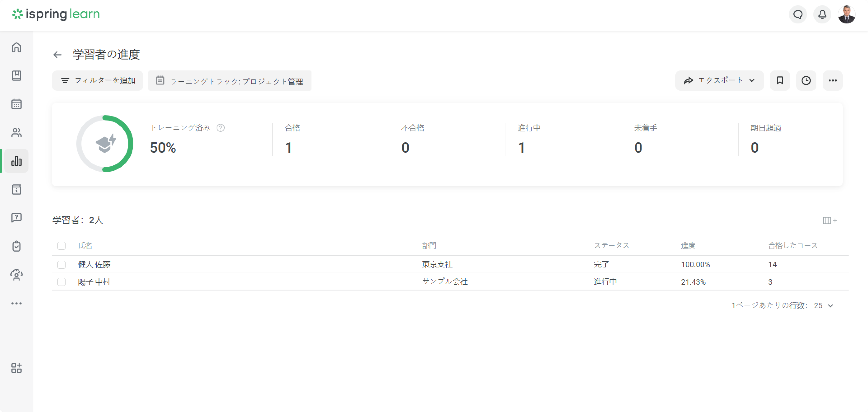The height and width of the screenshot is (412, 868).
Task: Click the 期日超過 summary count
Action: click(x=755, y=148)
